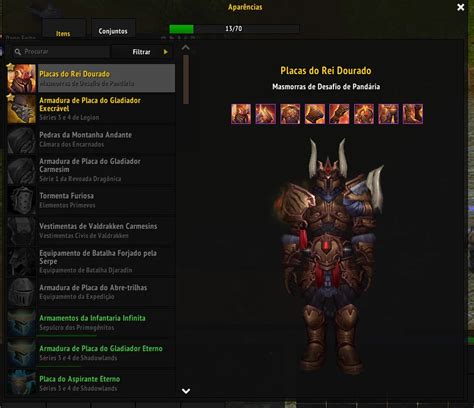Click the fifth item icon in the set preview
This screenshot has width=474, height=408.
tap(339, 114)
